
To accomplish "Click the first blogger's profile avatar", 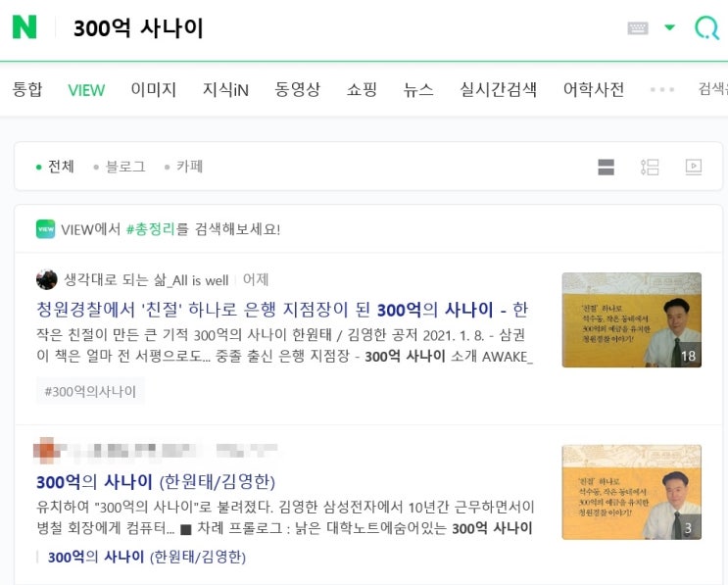I will 46,279.
